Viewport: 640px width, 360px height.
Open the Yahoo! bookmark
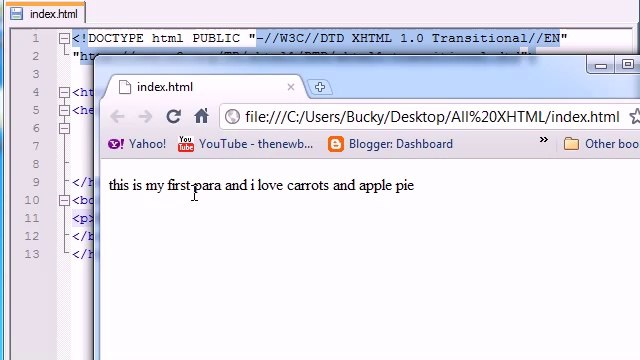pos(137,144)
